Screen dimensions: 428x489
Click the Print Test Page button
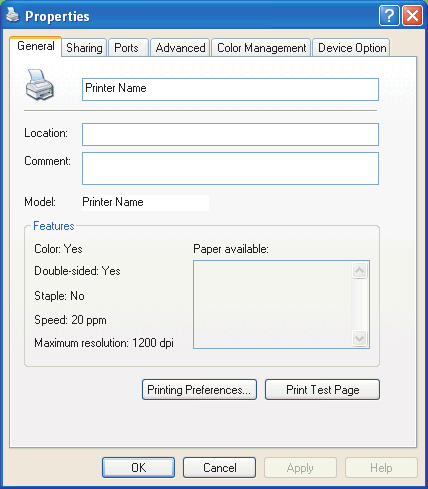(322, 389)
